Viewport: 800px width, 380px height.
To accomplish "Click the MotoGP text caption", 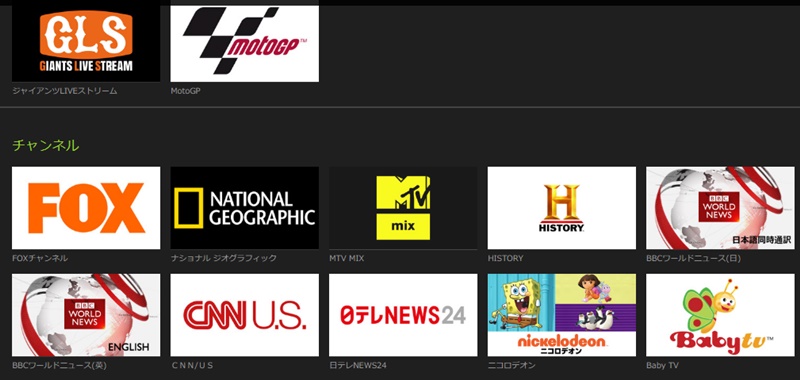I will (x=186, y=91).
